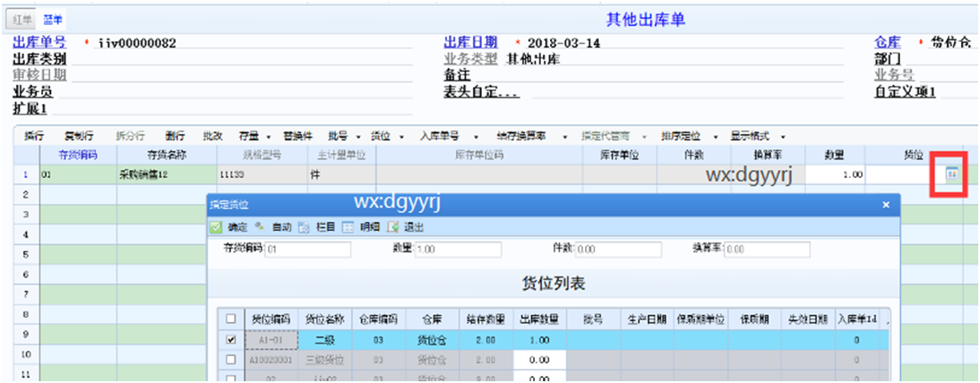This screenshot has height=383, width=980.
Task: Expand the 显示格式 dropdown in the toolbar
Action: pos(783,136)
